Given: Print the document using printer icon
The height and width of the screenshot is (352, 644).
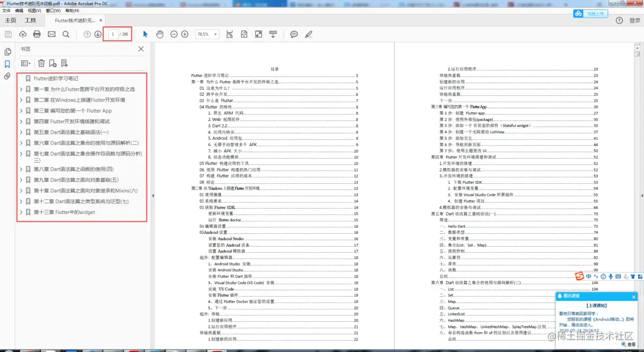Looking at the screenshot, I should click(x=37, y=34).
